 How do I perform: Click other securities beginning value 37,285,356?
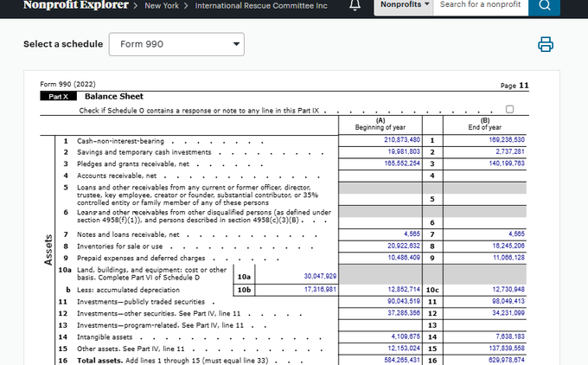[x=404, y=313]
